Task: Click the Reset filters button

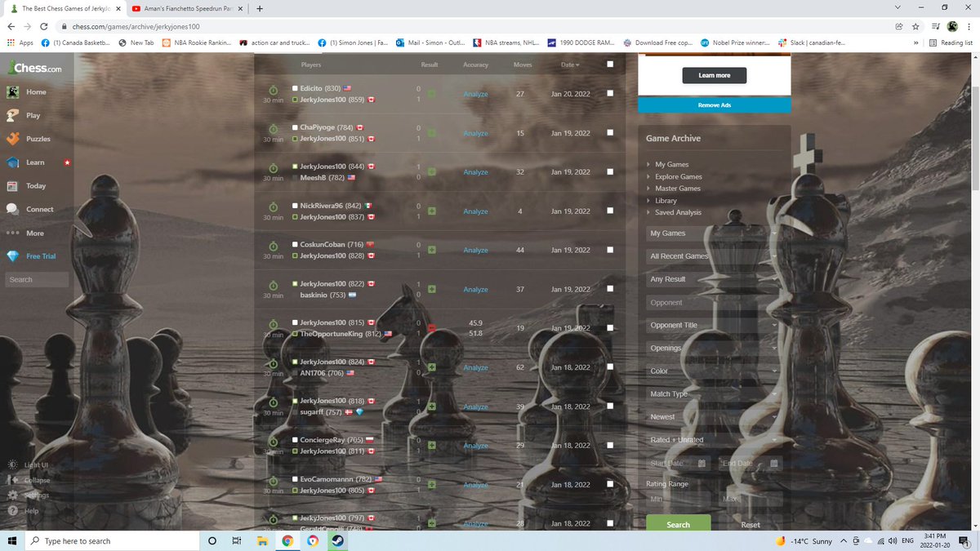Action: (751, 525)
